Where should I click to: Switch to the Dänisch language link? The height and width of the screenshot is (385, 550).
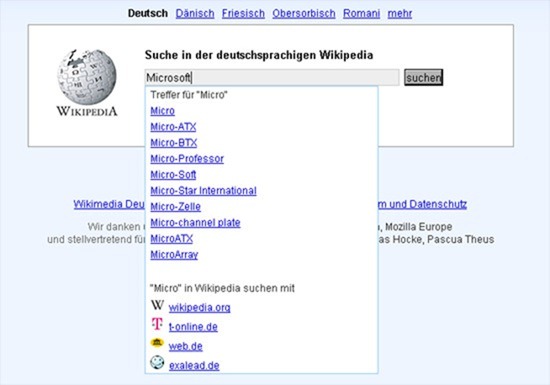195,13
